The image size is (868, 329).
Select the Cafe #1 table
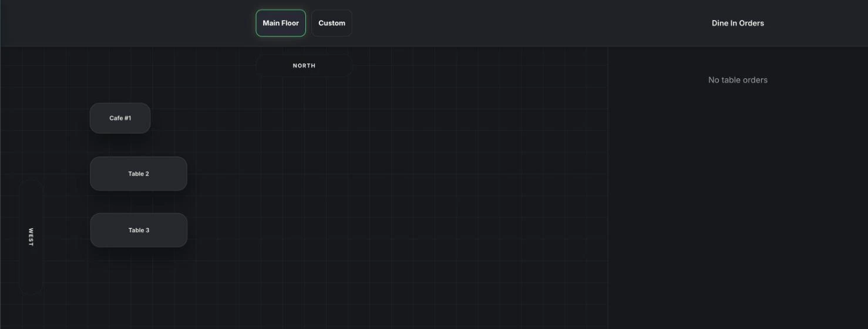[120, 118]
